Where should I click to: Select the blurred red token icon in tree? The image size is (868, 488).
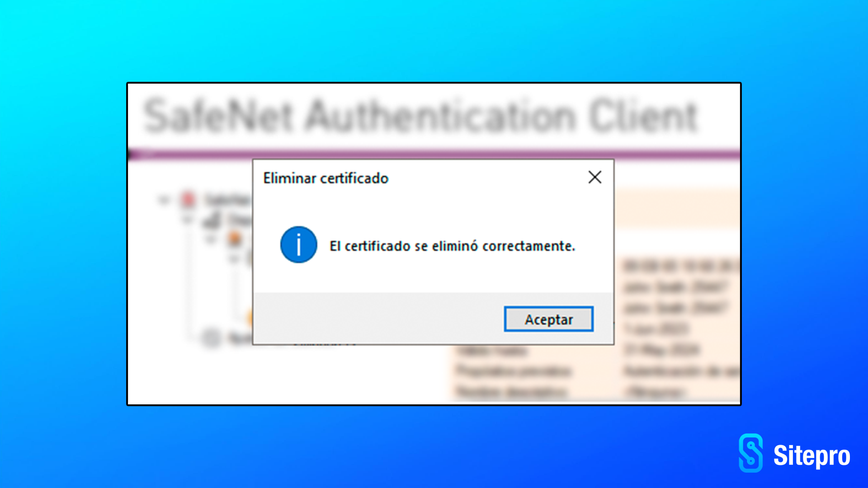tap(188, 199)
